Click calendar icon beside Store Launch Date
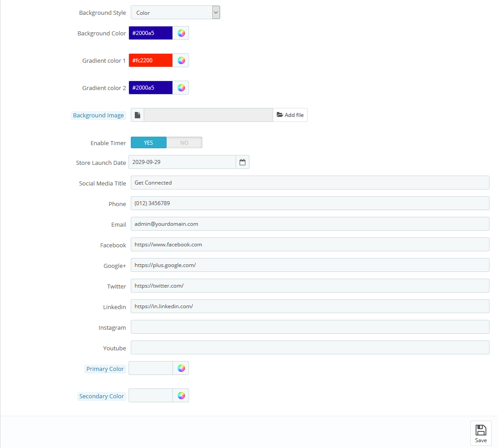The height and width of the screenshot is (448, 498). coord(242,162)
